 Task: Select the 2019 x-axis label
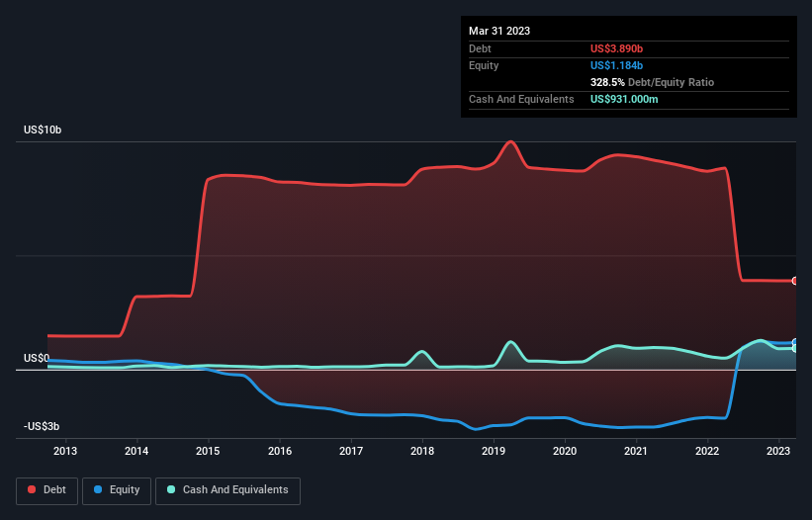pyautogui.click(x=494, y=451)
